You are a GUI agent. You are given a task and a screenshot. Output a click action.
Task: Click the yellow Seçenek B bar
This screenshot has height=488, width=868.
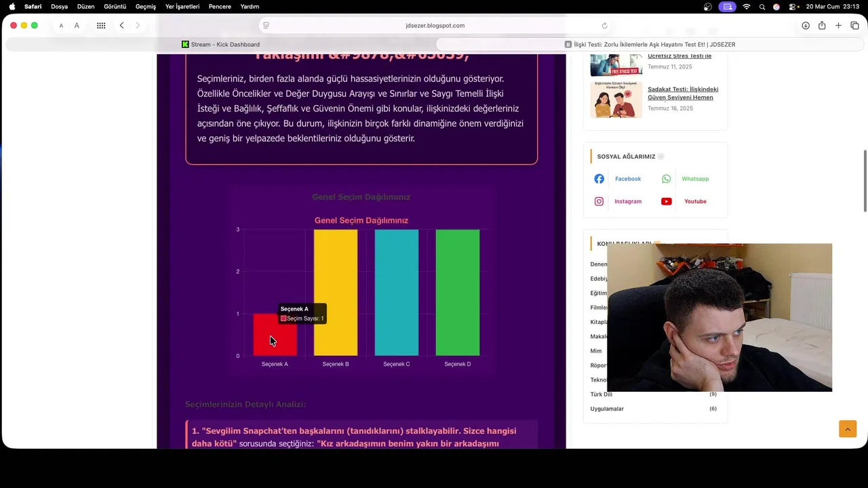point(336,293)
